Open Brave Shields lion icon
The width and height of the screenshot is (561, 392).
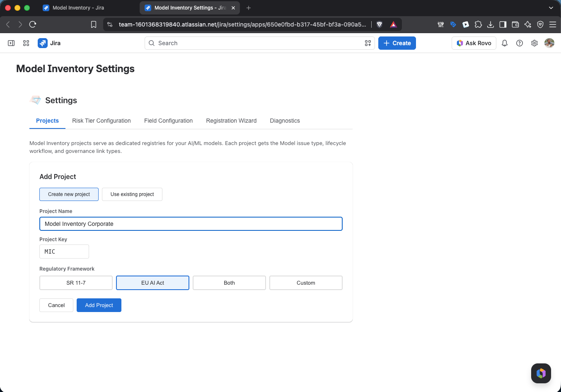tap(379, 24)
